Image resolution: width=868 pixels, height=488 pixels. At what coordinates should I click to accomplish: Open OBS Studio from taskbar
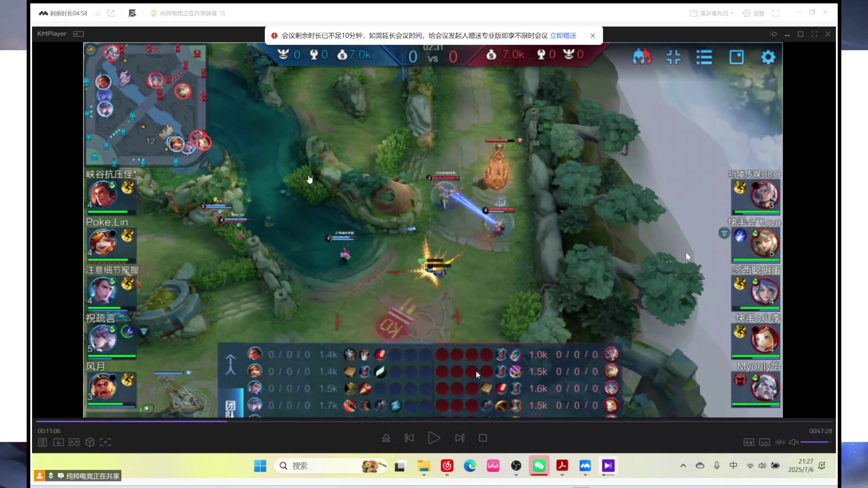(x=516, y=466)
